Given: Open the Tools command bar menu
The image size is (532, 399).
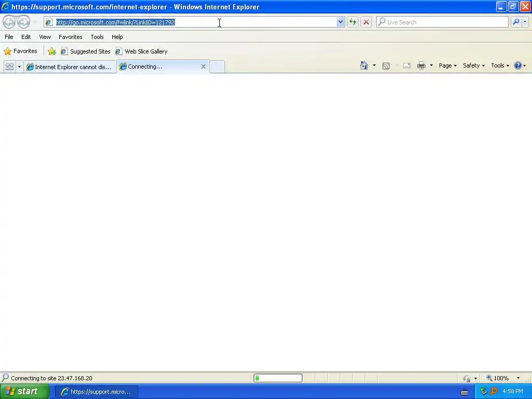Looking at the screenshot, I should point(500,65).
